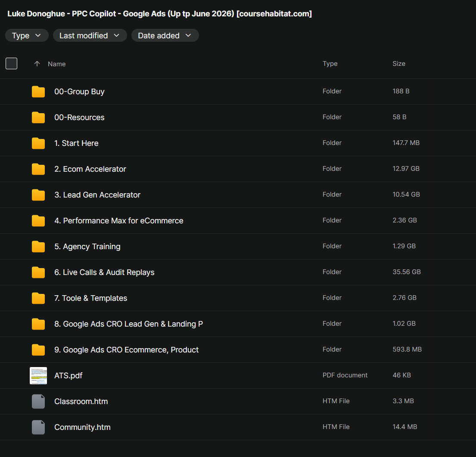The width and height of the screenshot is (476, 457).
Task: Click the Live Calls & Audit Replays folder icon
Action: [x=38, y=272]
